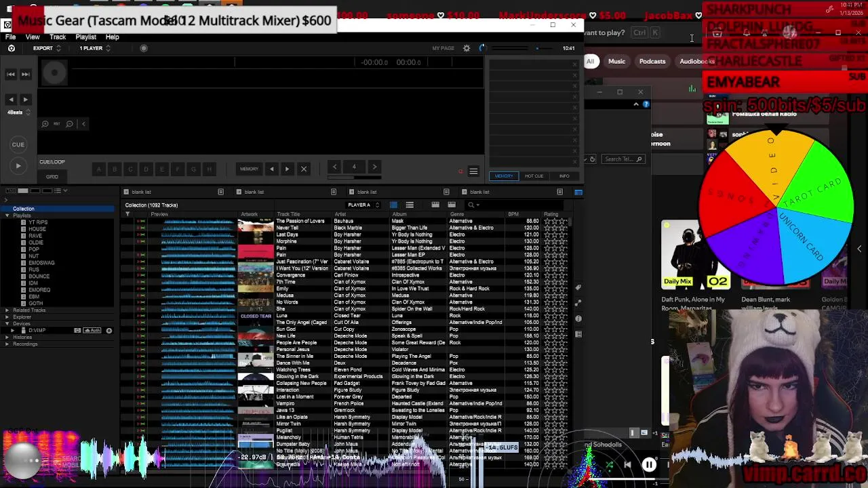Toggle hot cue A pad
Viewport: 868px width, 488px height.
coord(98,169)
